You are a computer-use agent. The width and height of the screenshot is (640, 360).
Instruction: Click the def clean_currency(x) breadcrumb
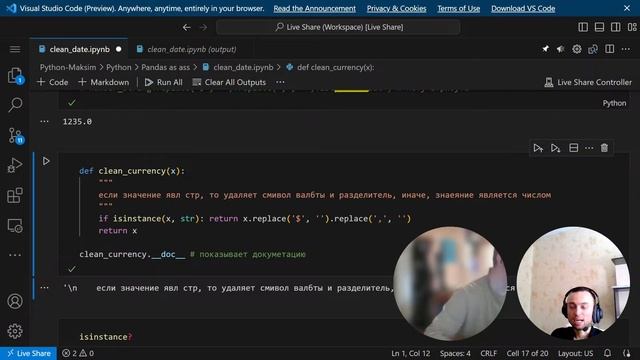[331, 67]
